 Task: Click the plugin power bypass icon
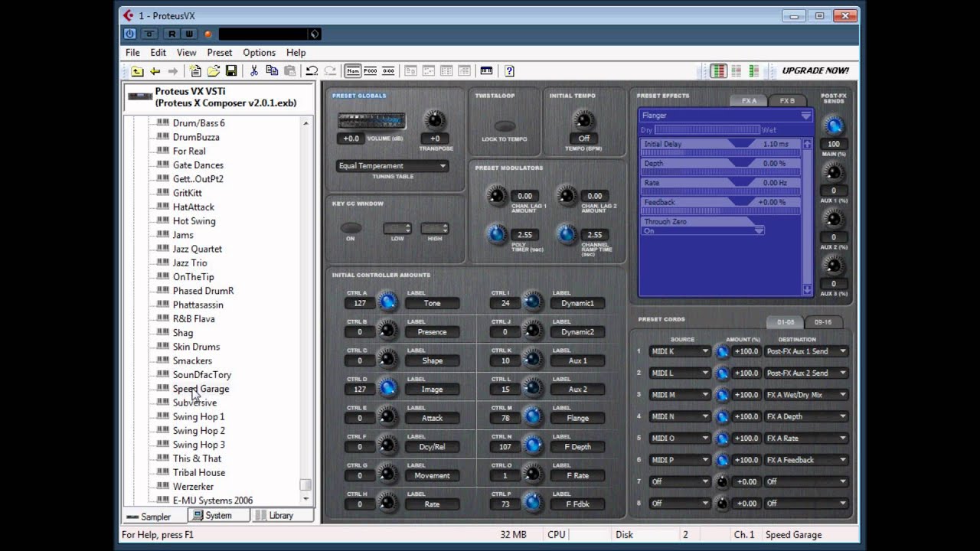(129, 34)
